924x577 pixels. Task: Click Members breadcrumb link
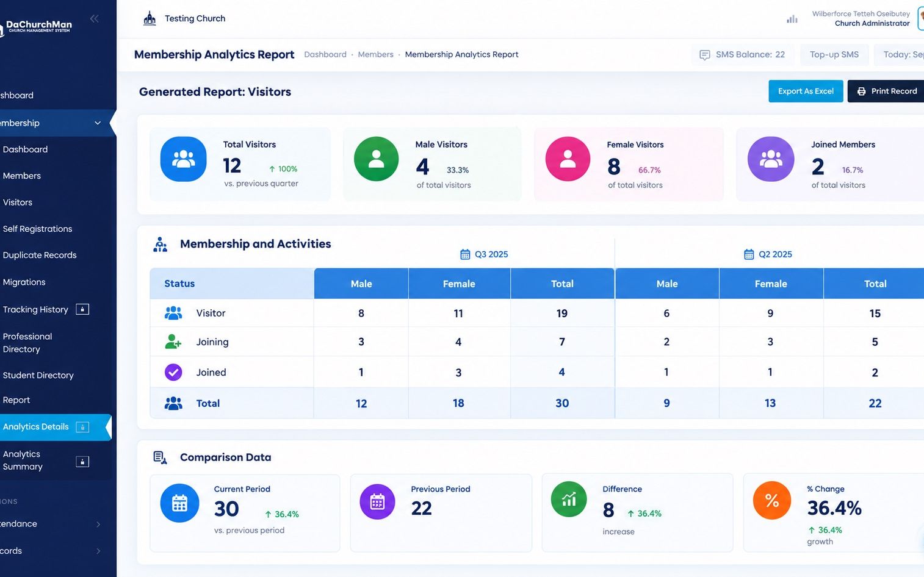click(x=375, y=55)
